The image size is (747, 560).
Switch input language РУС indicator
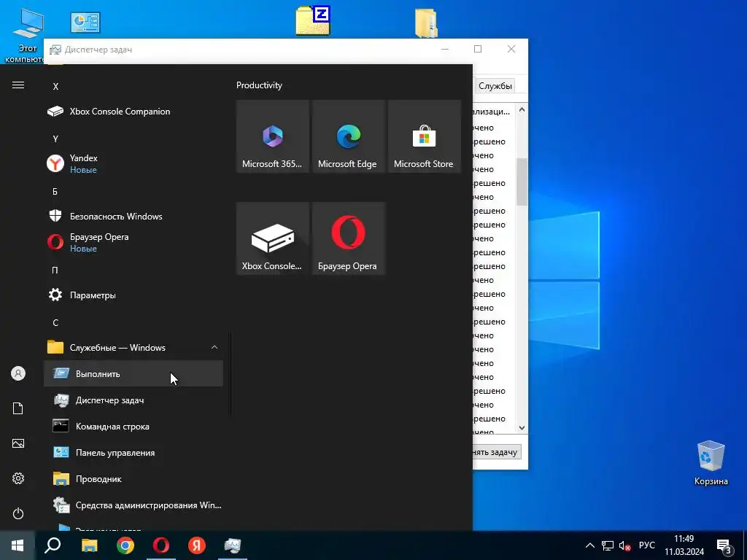click(x=646, y=545)
